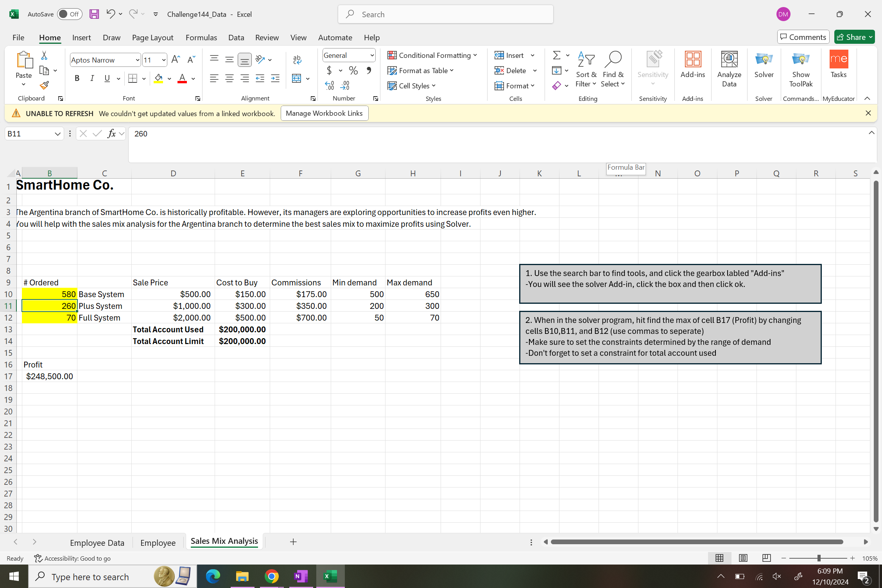The image size is (882, 588).
Task: Open the font name dropdown
Action: click(x=137, y=60)
